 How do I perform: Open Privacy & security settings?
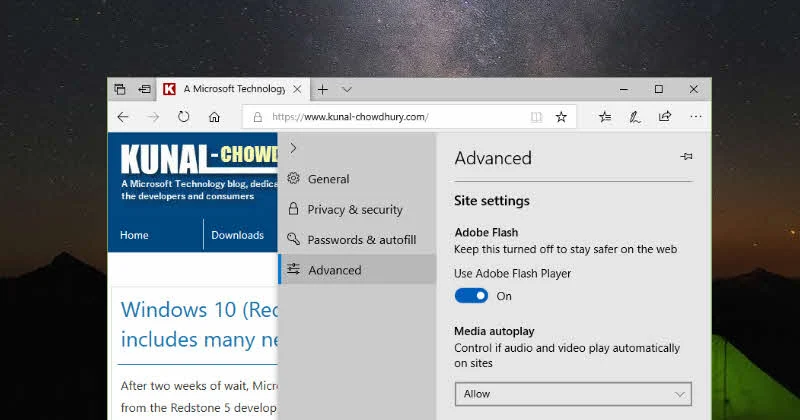point(357,209)
